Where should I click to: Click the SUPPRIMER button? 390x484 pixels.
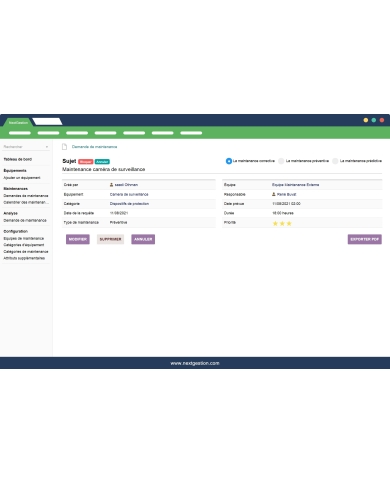(x=110, y=239)
